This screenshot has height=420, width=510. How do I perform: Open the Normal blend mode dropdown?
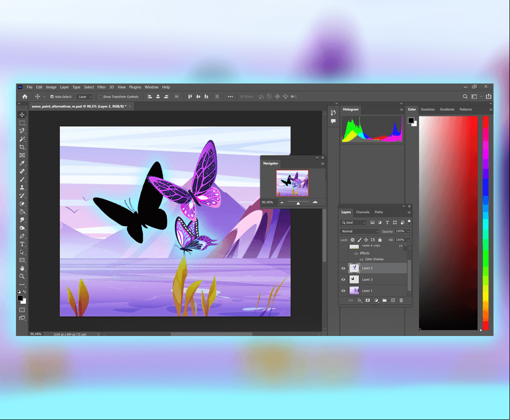coord(360,231)
